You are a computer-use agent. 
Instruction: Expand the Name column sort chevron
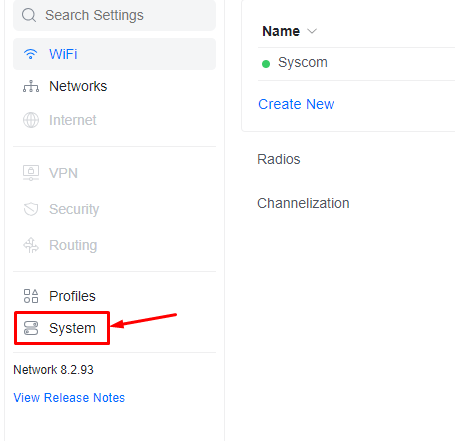312,31
